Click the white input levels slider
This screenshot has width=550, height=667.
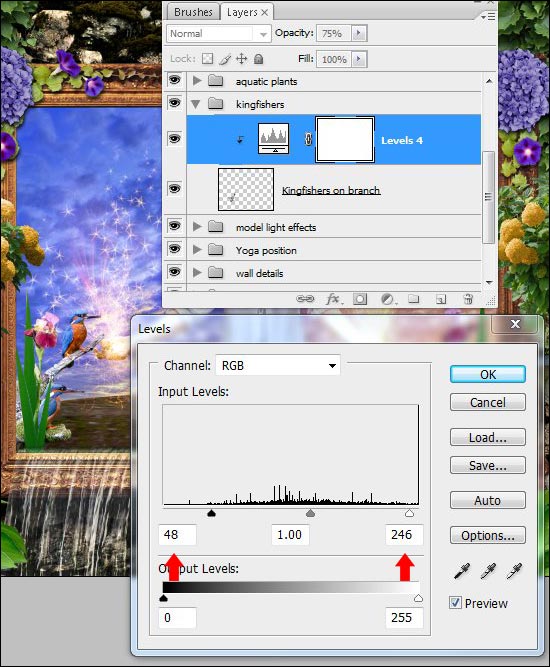click(409, 513)
